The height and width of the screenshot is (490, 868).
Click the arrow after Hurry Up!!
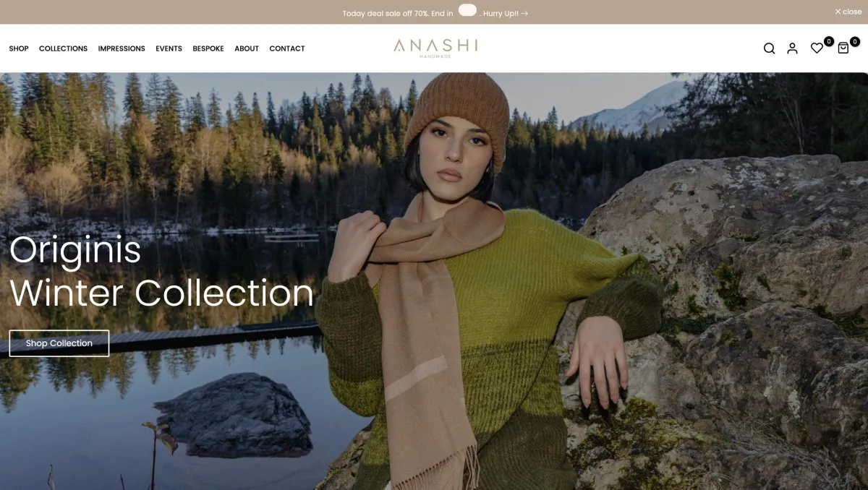[524, 13]
